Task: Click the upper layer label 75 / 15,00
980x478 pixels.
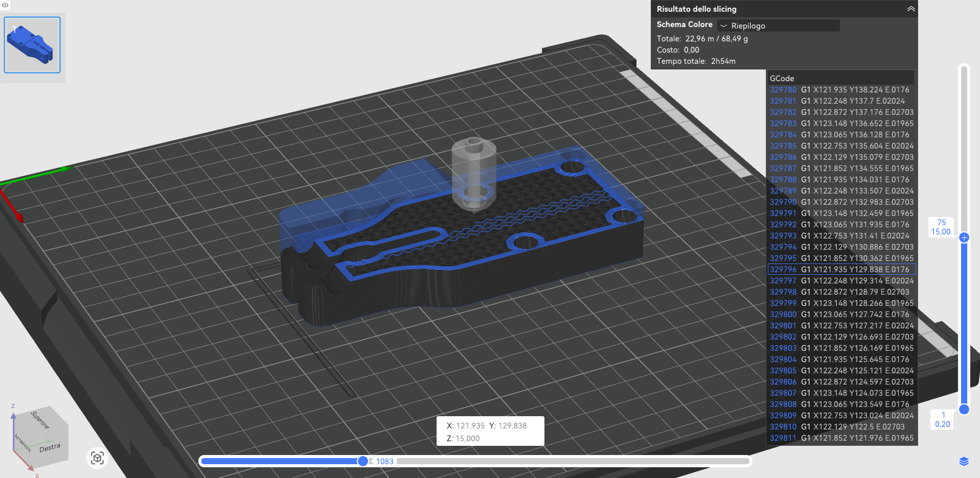Action: click(941, 227)
